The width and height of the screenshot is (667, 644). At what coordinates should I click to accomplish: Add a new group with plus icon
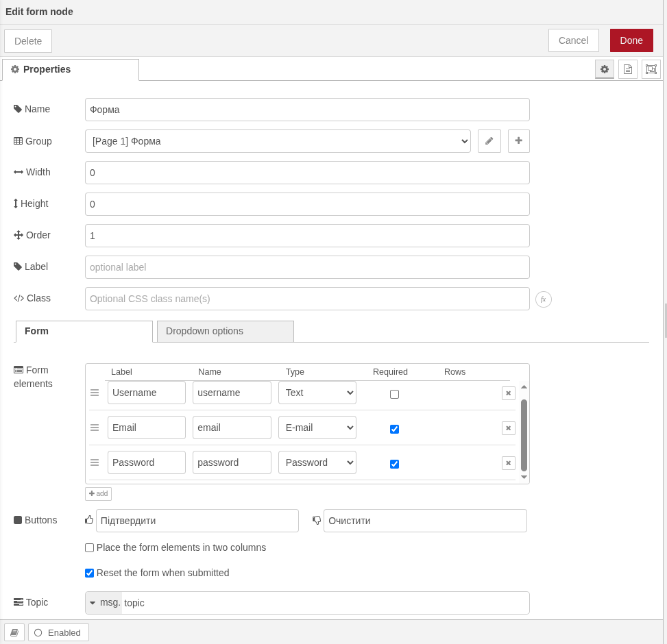coord(518,141)
